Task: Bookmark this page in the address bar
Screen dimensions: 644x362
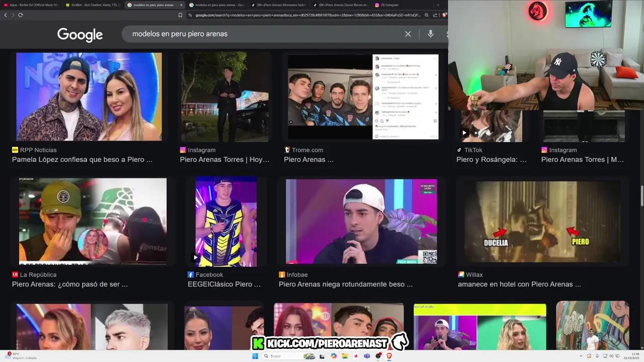Action: click(180, 15)
